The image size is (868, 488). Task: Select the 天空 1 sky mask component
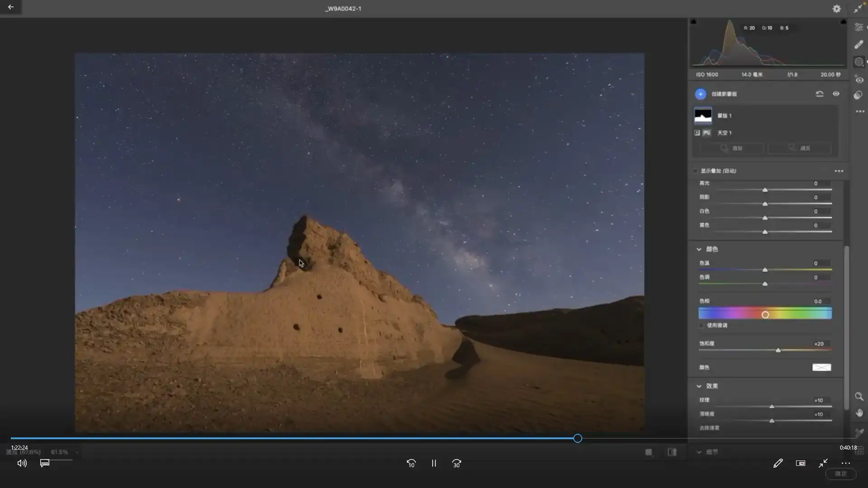[x=724, y=133]
